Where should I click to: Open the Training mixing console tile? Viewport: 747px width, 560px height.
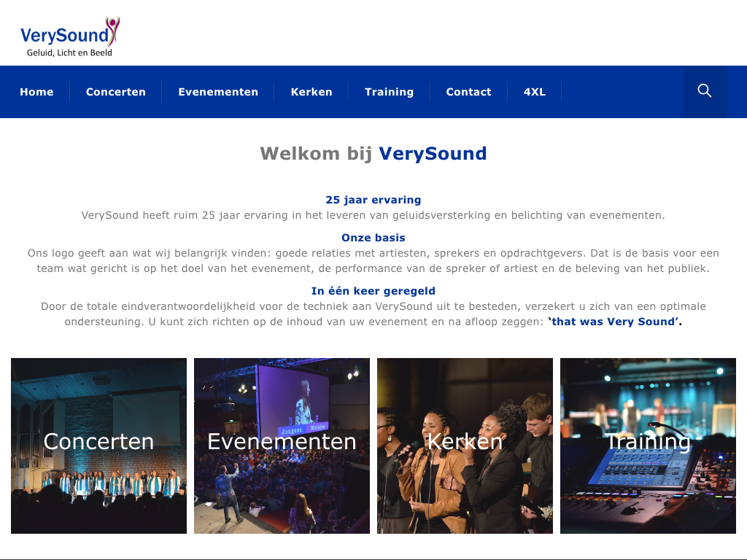coord(648,446)
